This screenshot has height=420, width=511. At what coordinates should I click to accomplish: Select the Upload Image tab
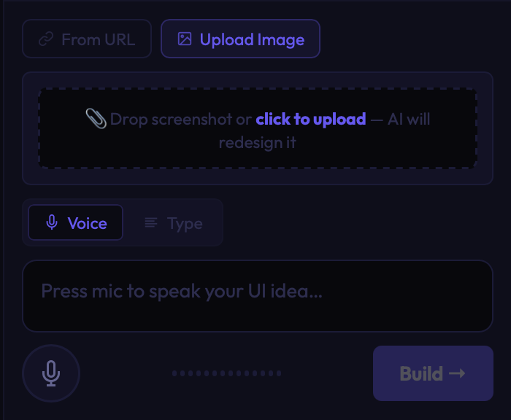click(x=240, y=39)
